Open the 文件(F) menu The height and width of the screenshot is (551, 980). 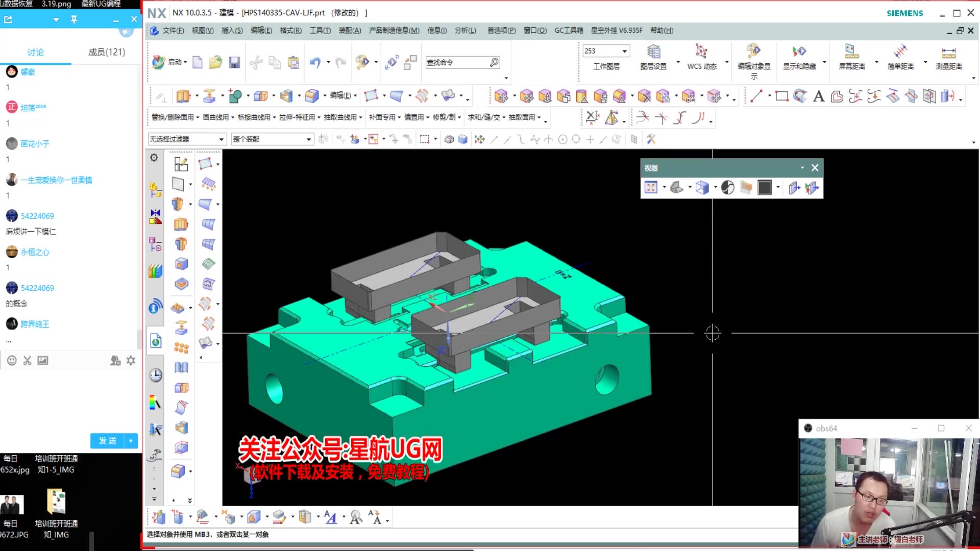pyautogui.click(x=173, y=31)
